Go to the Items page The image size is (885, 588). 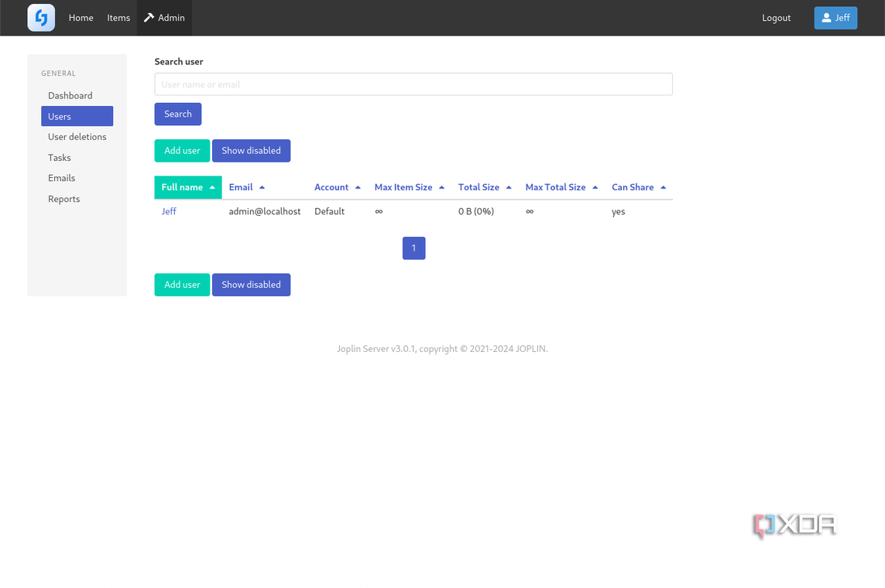pos(118,18)
